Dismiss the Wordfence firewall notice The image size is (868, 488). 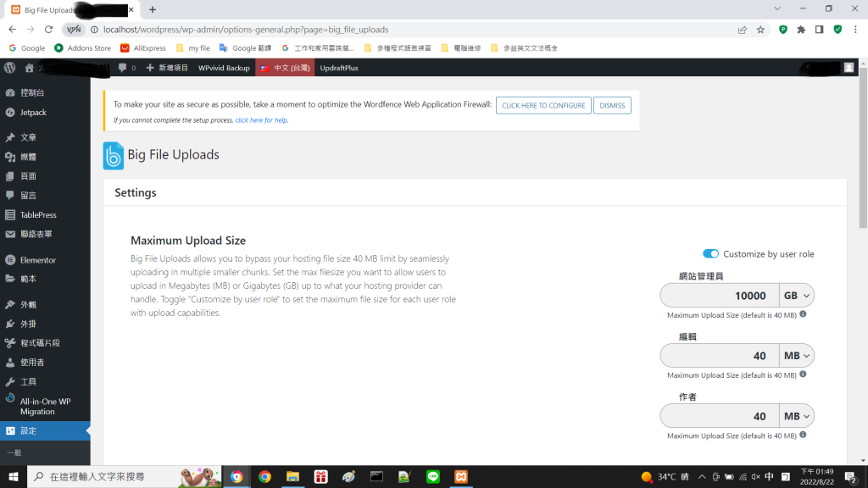click(612, 105)
